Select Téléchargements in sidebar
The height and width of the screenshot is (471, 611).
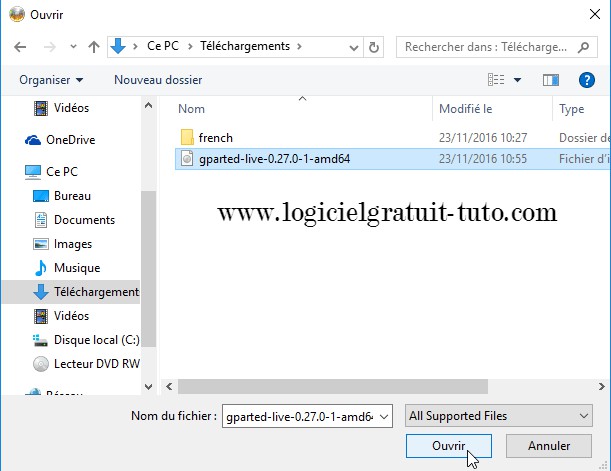pyautogui.click(x=71, y=292)
